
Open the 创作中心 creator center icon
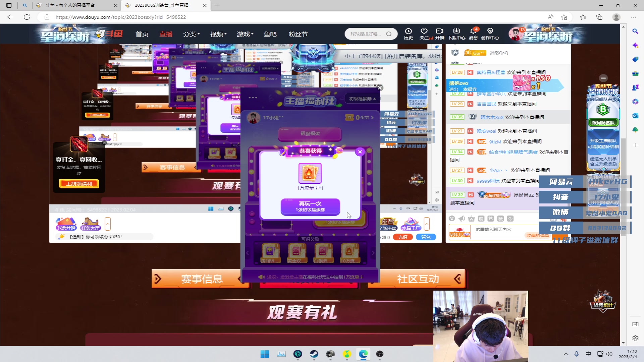tap(490, 34)
